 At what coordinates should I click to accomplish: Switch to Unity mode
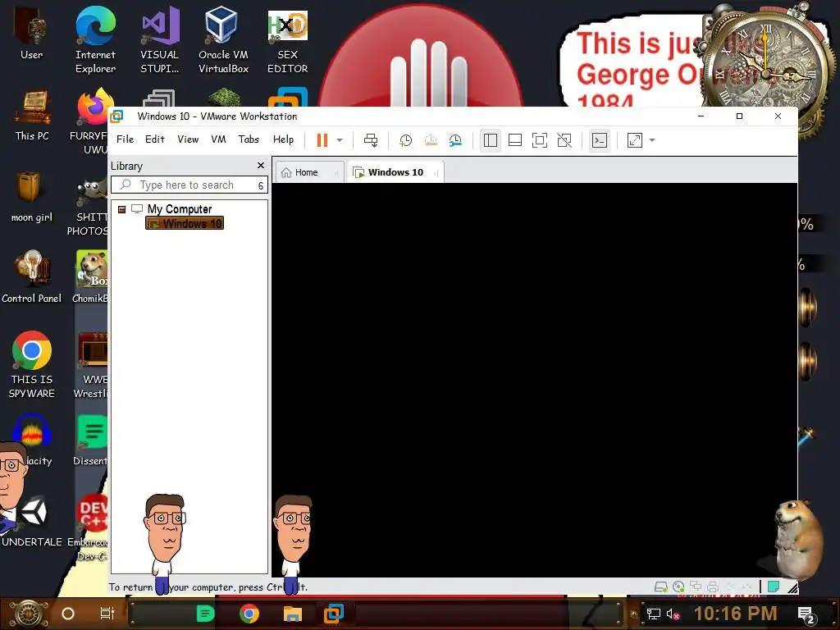point(564,140)
